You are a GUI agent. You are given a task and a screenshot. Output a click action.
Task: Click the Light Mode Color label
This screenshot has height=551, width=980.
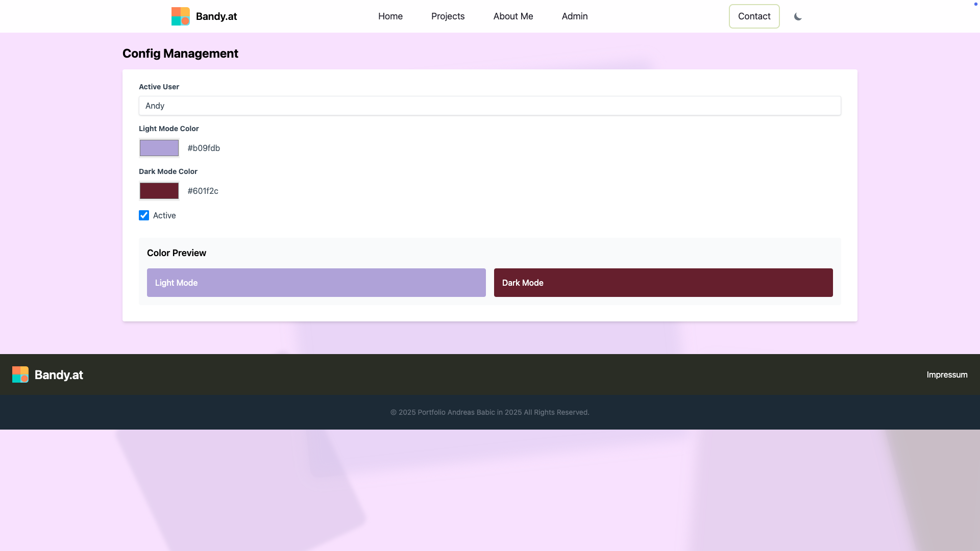click(x=169, y=129)
